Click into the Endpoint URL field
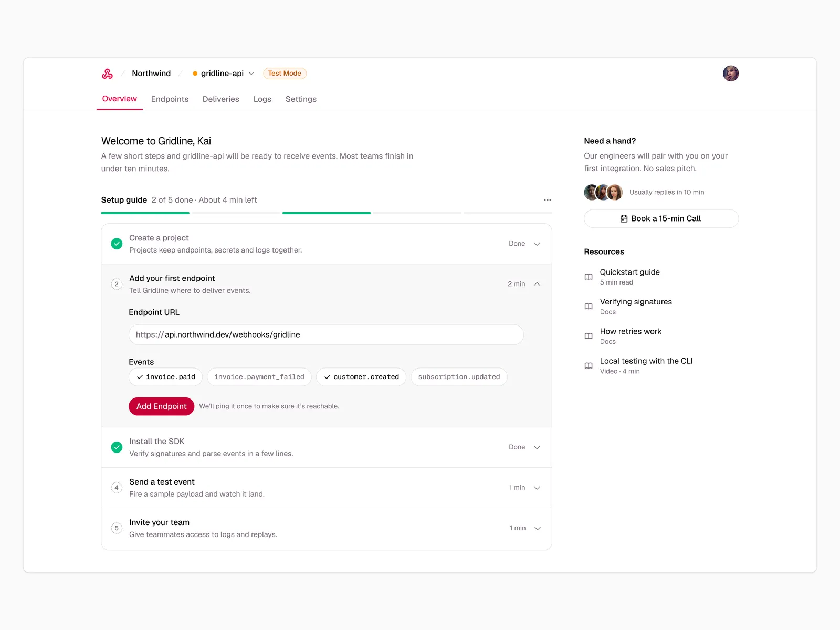The image size is (840, 630). (x=326, y=335)
